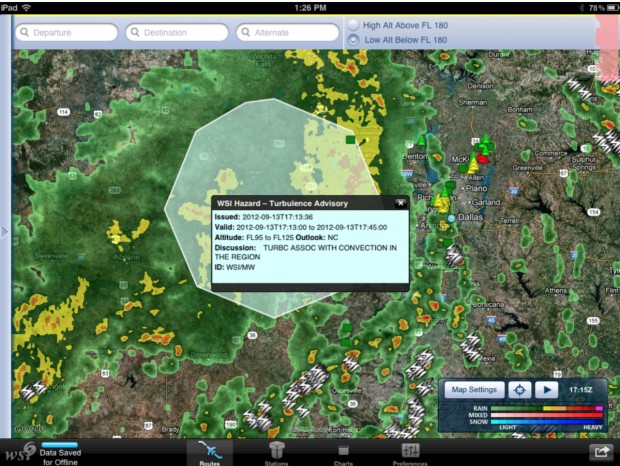Tap the Dallas location dot
This screenshot has width=620, height=466.
tap(452, 218)
